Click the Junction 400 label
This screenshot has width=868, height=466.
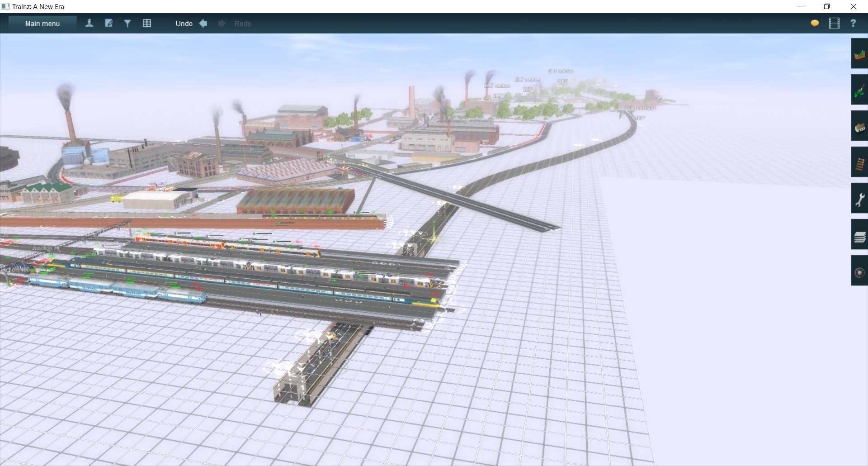[15, 270]
